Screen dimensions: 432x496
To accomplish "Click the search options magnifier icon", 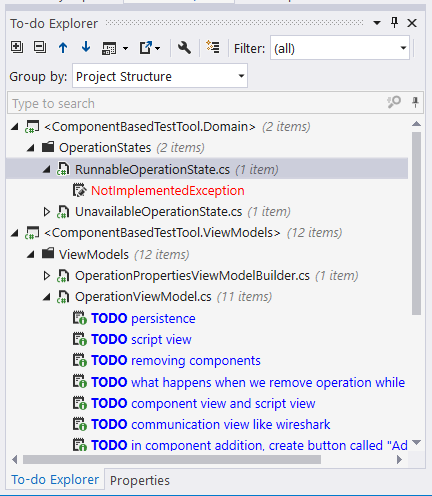I will (x=394, y=102).
